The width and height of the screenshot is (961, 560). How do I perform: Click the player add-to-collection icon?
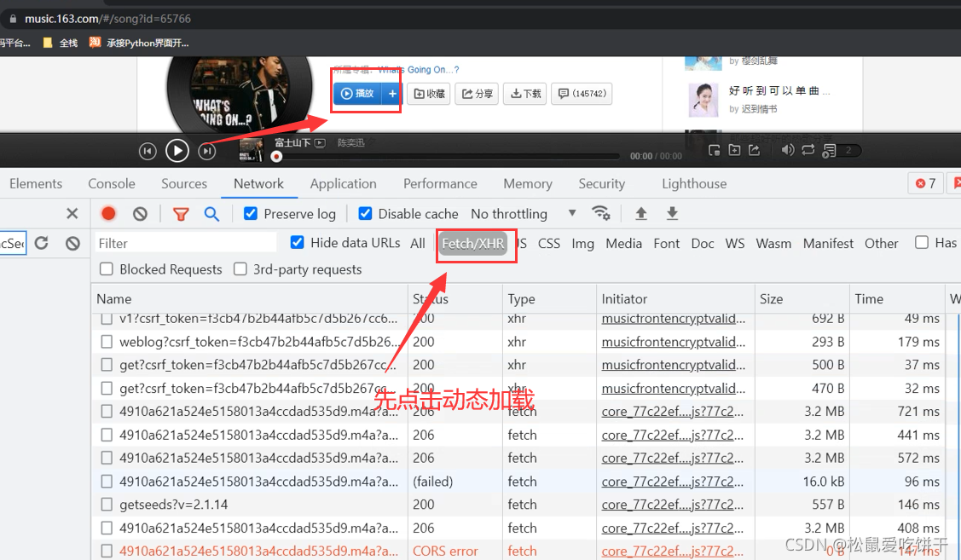734,150
